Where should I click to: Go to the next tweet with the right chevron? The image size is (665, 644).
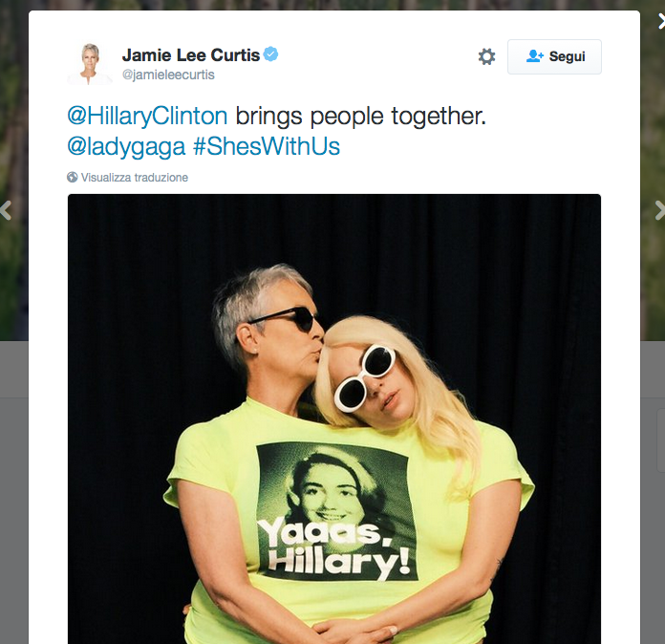(659, 210)
